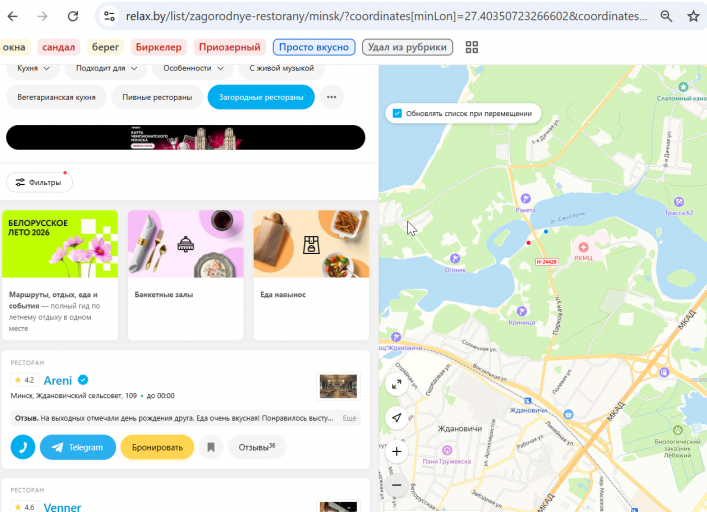Screen dimensions: 707x512
Task: Open the 'Фильтры' button
Action: [x=39, y=183]
